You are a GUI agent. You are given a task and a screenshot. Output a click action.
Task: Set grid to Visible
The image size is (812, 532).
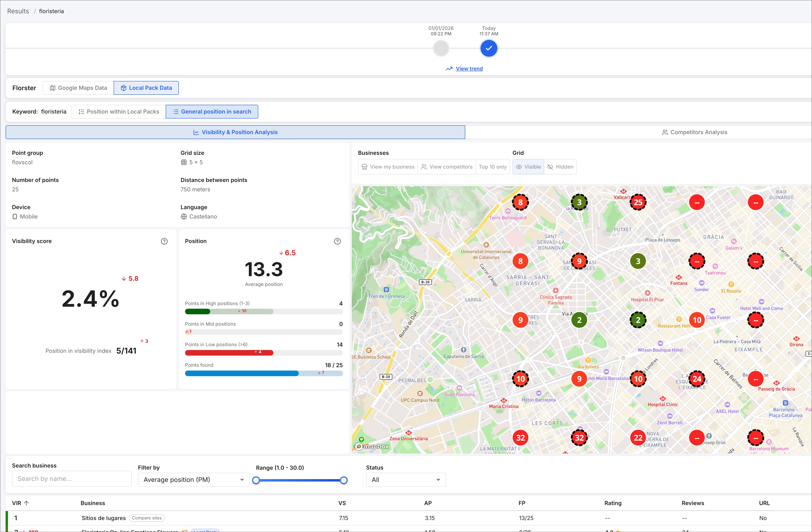[528, 167]
